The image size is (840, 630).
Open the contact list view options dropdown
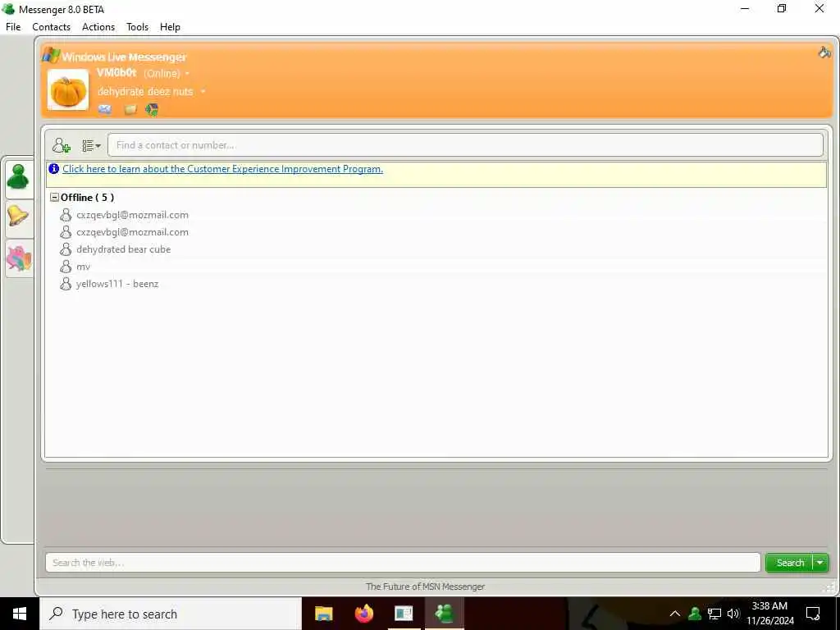click(91, 146)
